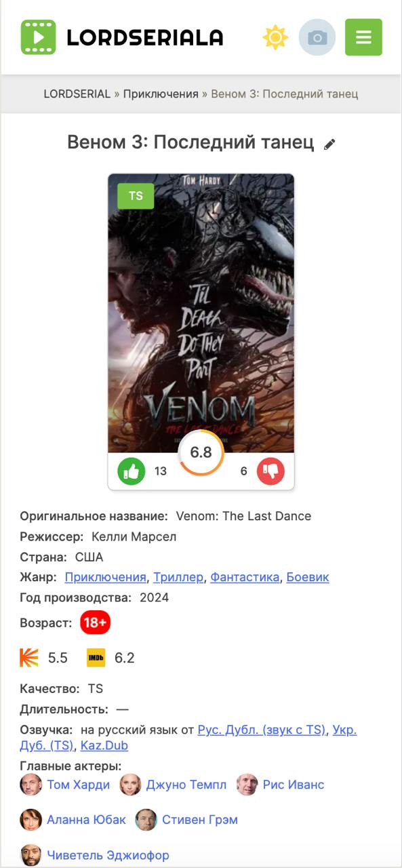The width and height of the screenshot is (402, 868).
Task: Click the yellow IMDb rating icon
Action: (96, 658)
